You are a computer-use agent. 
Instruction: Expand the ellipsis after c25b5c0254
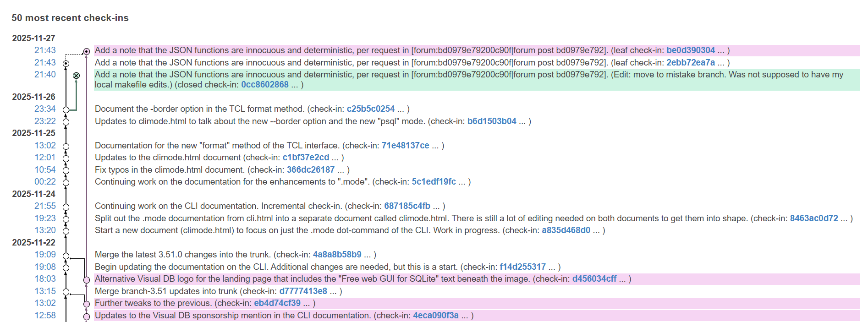tap(401, 109)
